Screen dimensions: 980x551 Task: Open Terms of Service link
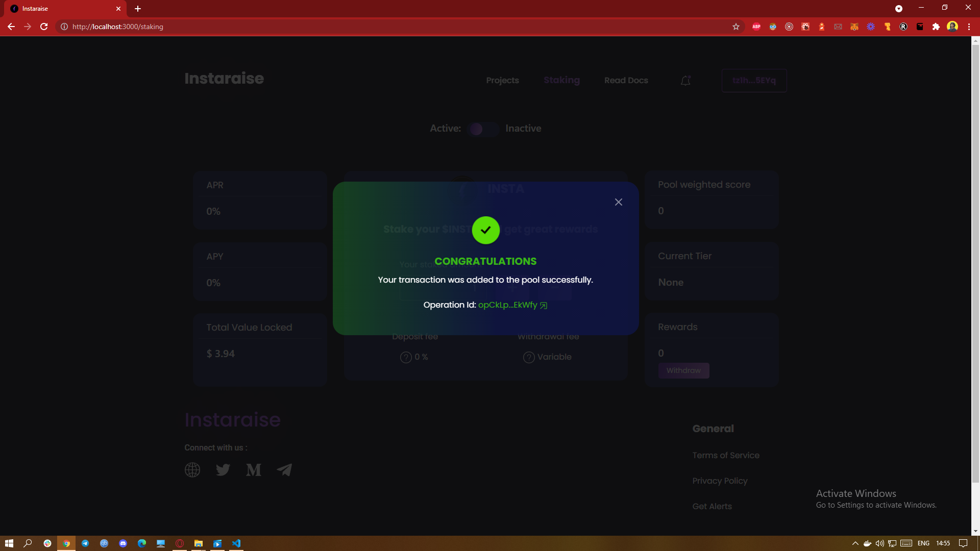726,455
